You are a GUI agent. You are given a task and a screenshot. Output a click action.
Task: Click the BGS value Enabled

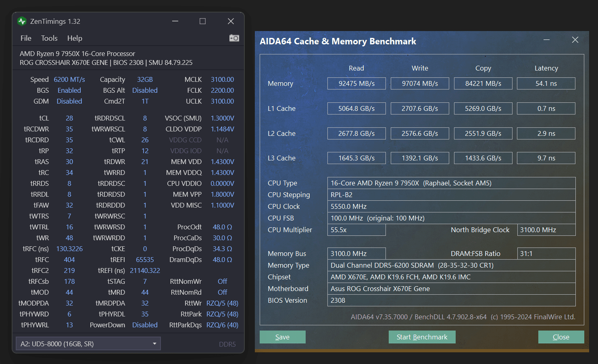69,90
